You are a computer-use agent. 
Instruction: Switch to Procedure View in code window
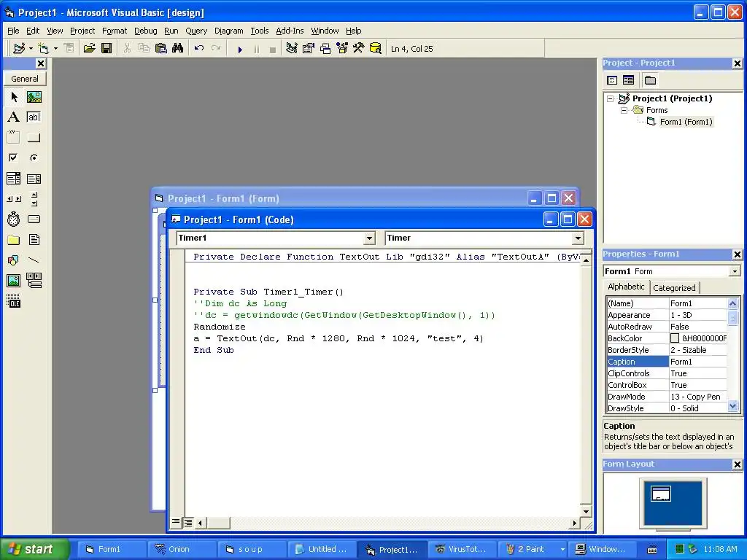pos(176,522)
